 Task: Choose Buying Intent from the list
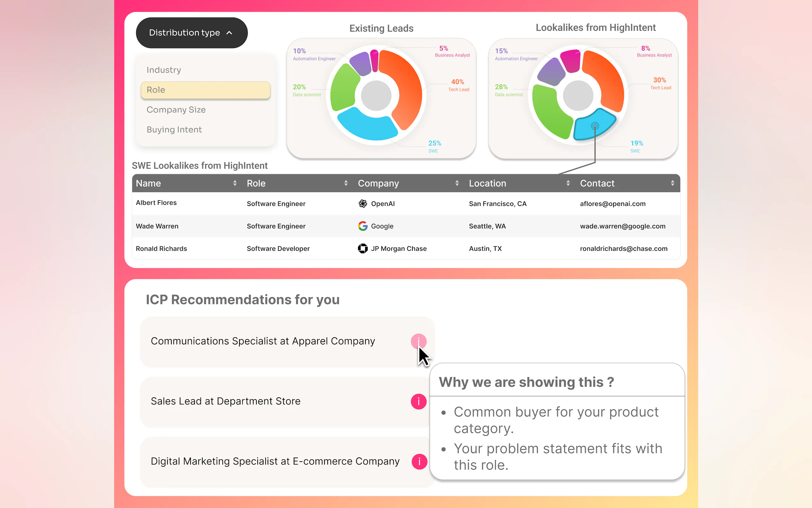coord(174,130)
